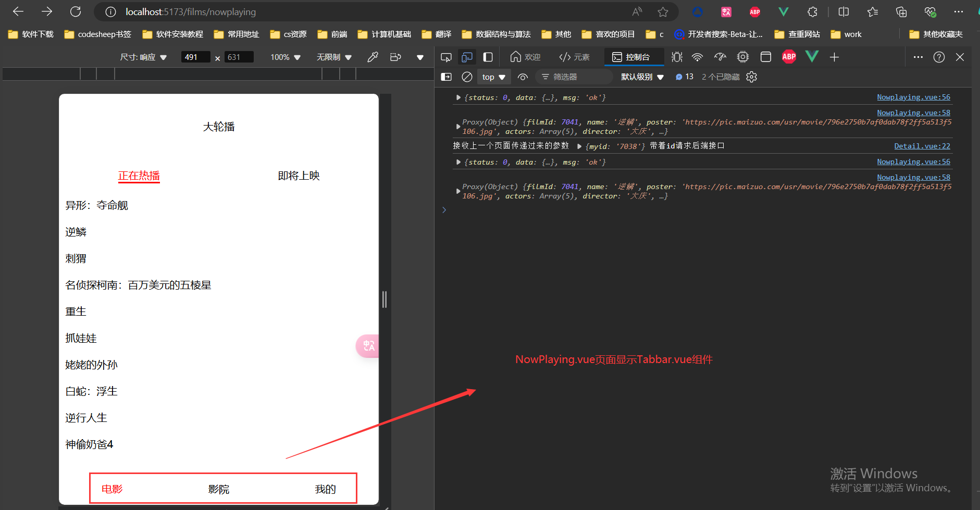This screenshot has width=980, height=510.
Task: Reload the page with the refresh icon
Action: (76, 11)
